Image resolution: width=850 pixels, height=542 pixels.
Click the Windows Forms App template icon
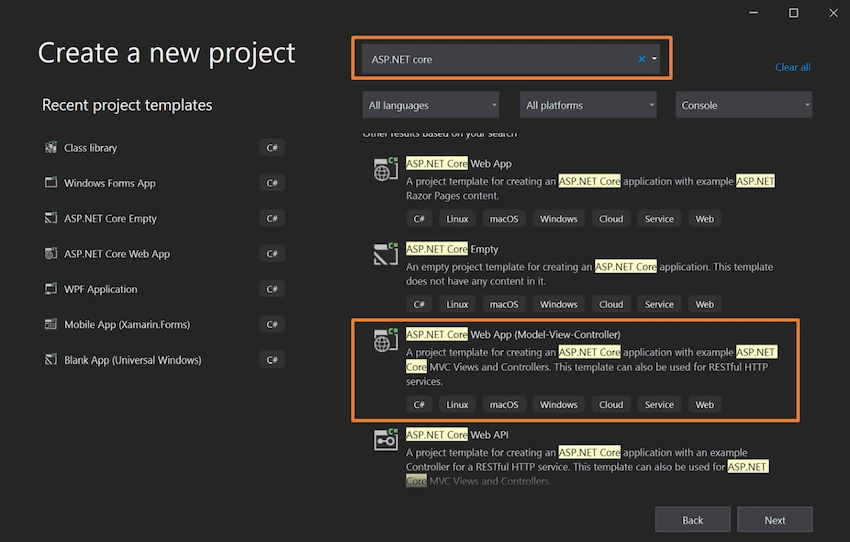click(x=50, y=183)
